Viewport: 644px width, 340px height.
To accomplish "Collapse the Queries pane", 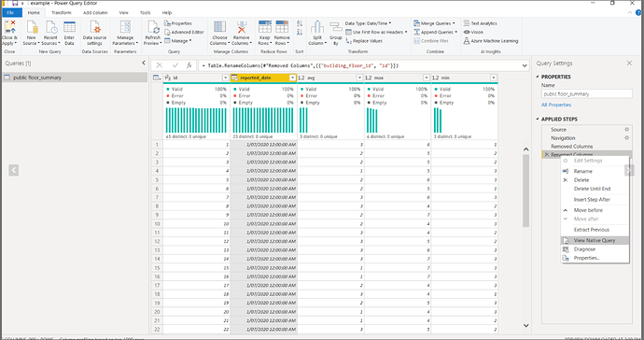I will point(144,63).
